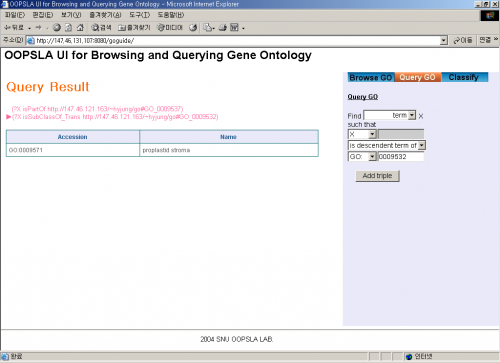Click the Name column header

[229, 137]
